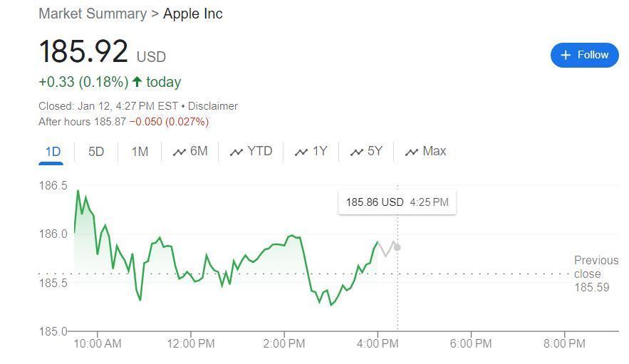629x364 pixels.
Task: Click the Follow button
Action: coord(584,55)
